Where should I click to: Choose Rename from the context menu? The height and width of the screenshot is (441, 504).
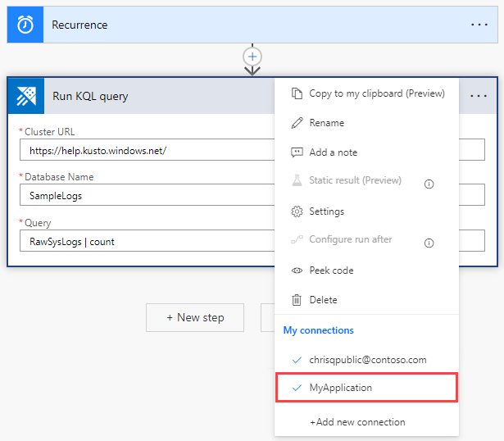click(326, 123)
